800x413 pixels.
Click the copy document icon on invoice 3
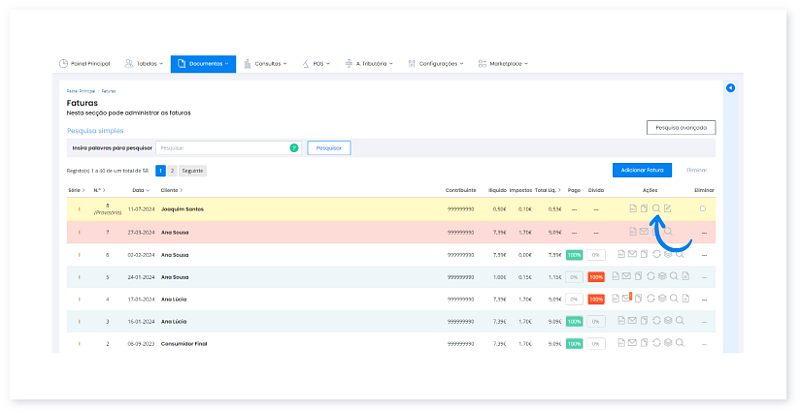[643, 321]
